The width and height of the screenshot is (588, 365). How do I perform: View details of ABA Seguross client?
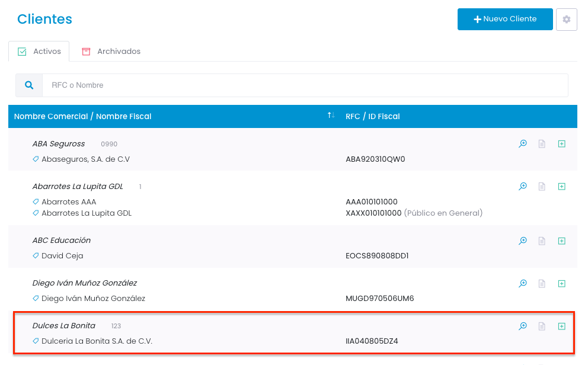(523, 143)
